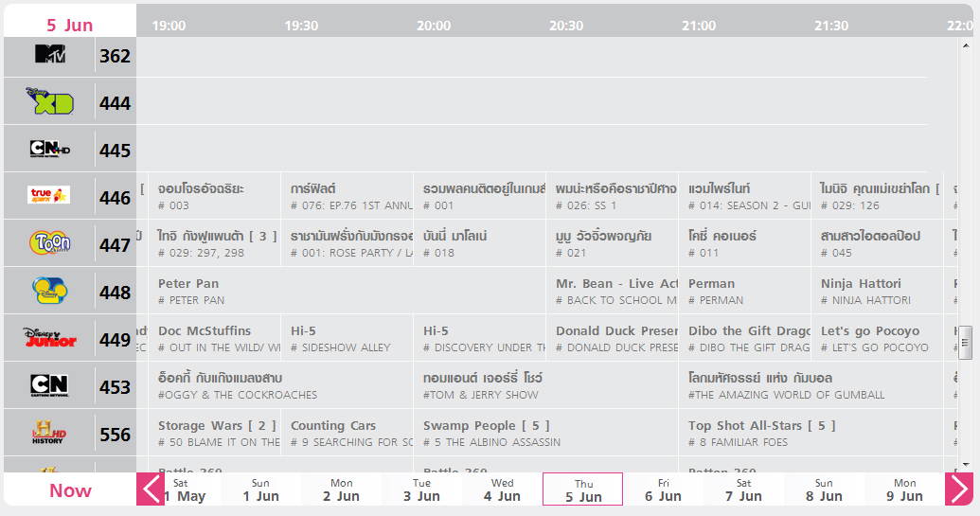Image resolution: width=980 pixels, height=516 pixels.
Task: Click the MTV channel logo
Action: coord(50,54)
